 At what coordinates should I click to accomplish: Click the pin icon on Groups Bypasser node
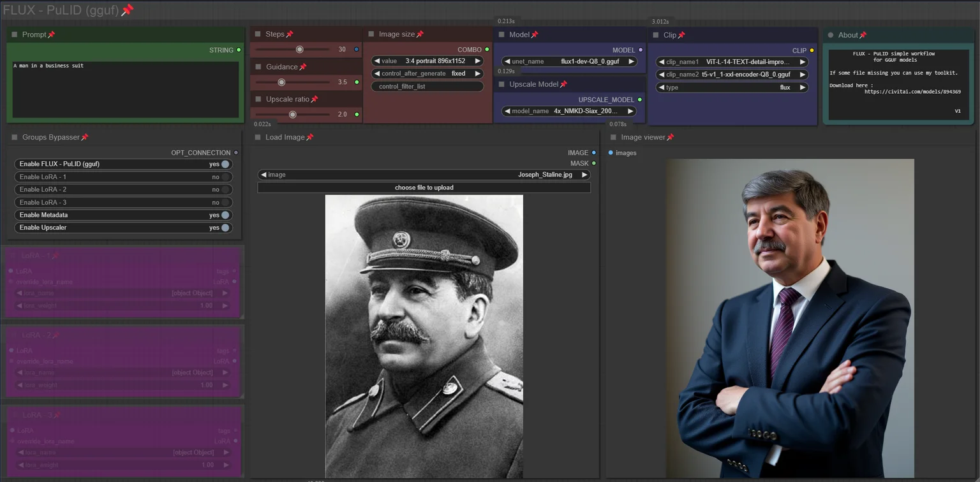85,137
